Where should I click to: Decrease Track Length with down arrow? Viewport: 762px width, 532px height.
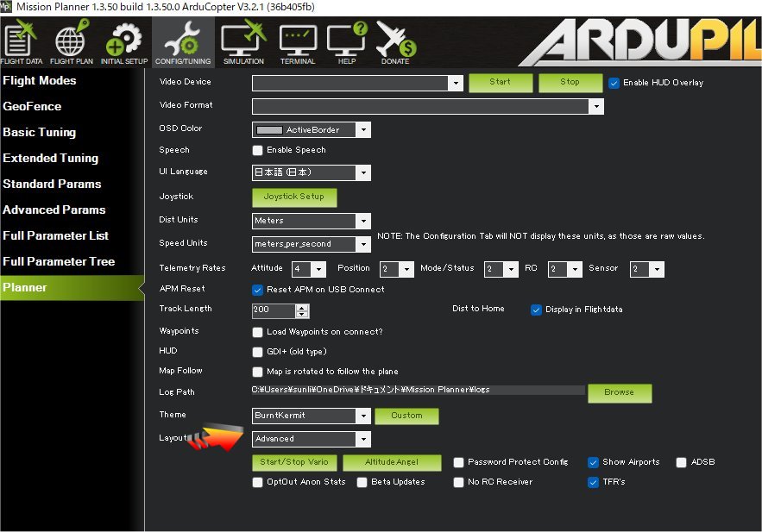302,314
